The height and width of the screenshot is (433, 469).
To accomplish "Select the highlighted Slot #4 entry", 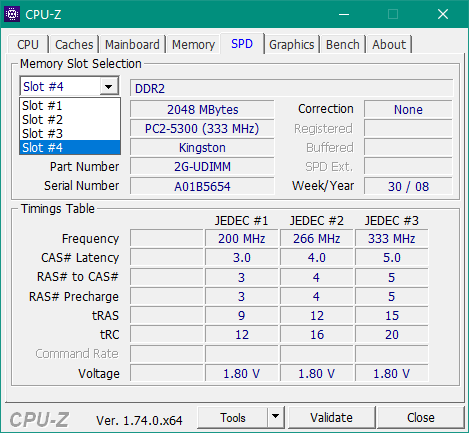I will (70, 147).
